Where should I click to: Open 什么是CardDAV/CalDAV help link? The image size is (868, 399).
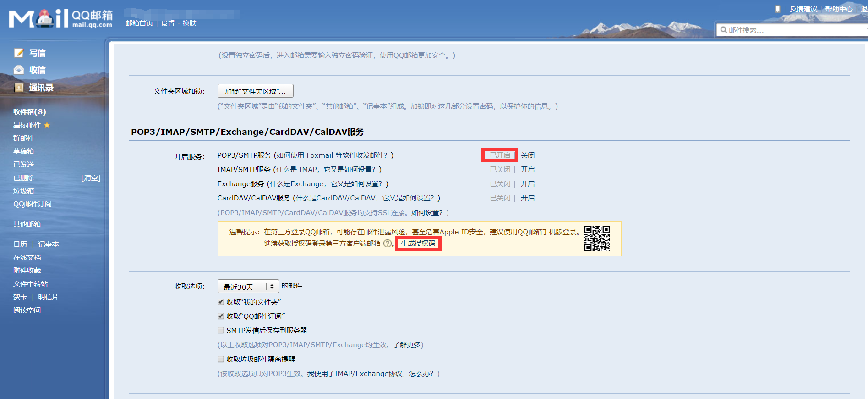pyautogui.click(x=366, y=198)
